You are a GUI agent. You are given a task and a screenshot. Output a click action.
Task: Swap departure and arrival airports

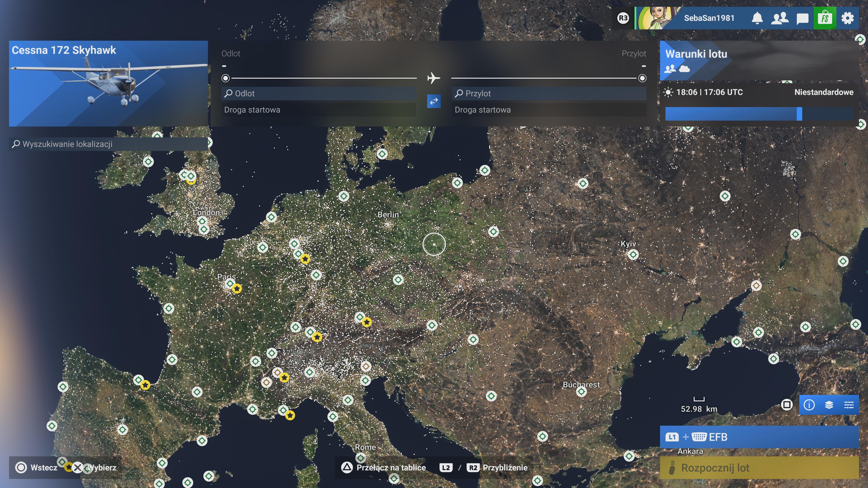(434, 101)
